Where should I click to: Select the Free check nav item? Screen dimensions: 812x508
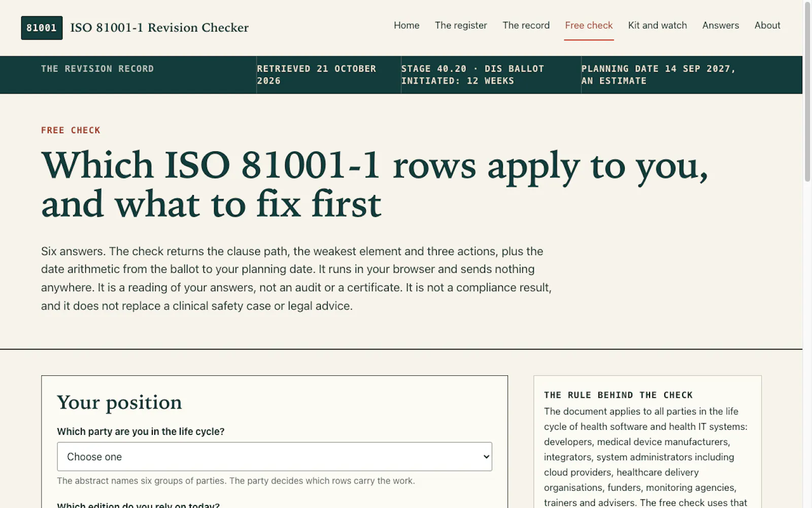589,25
